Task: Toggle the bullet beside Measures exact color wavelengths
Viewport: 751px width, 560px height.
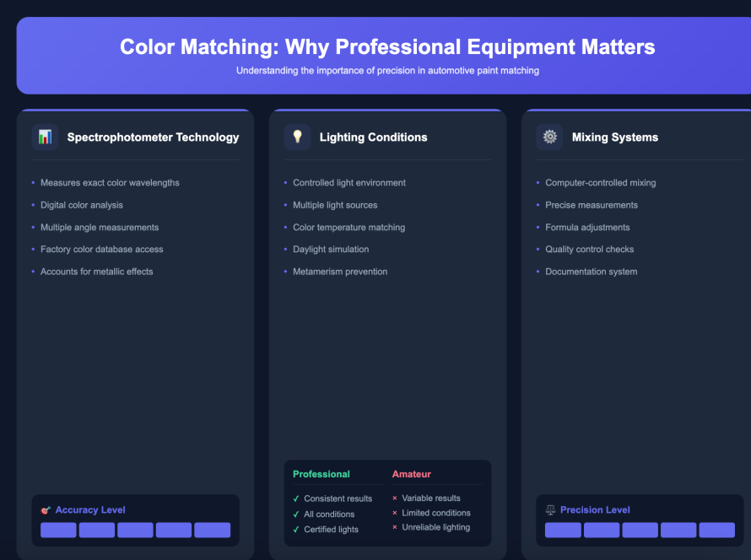Action: 32,182
